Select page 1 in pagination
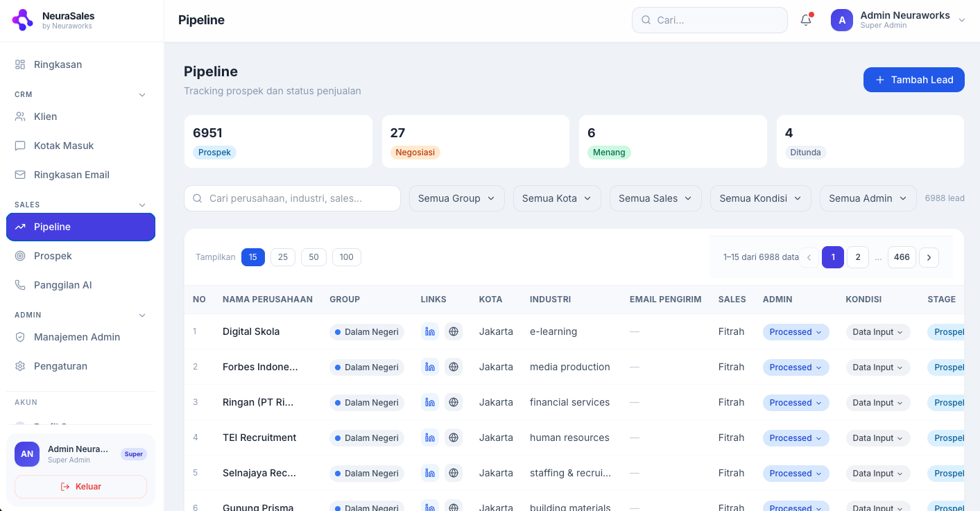This screenshot has width=980, height=511. click(833, 257)
